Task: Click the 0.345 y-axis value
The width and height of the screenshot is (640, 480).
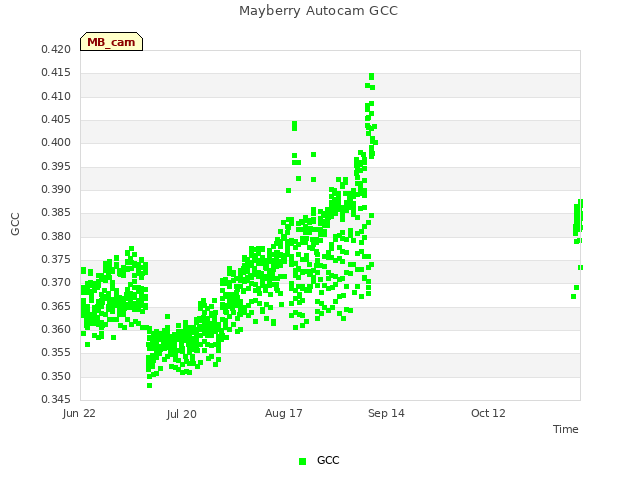Action: coord(56,399)
